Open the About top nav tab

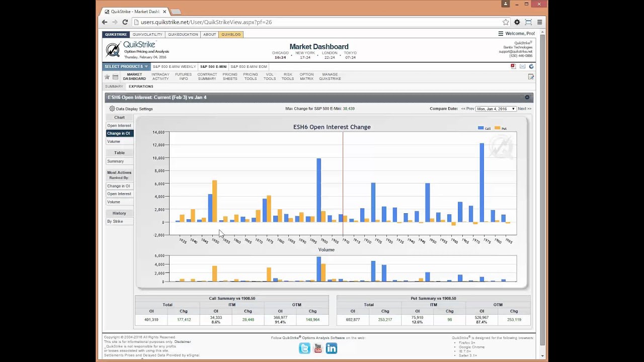pyautogui.click(x=209, y=34)
